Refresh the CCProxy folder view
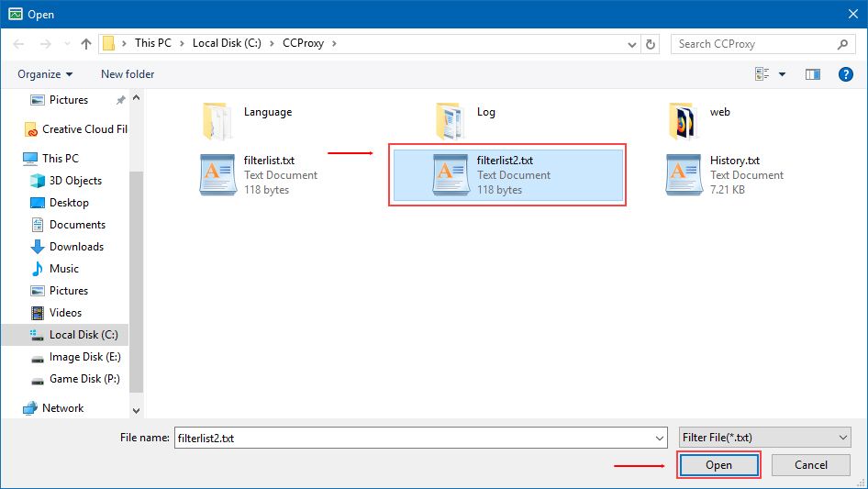 pyautogui.click(x=651, y=43)
